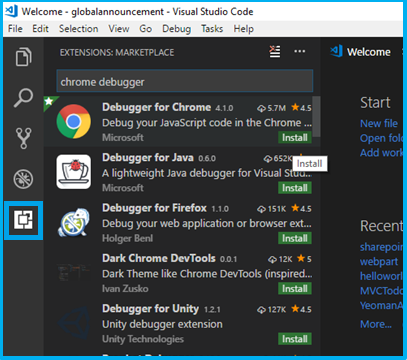Click Holger Benl publisher name
This screenshot has width=407, height=360.
(127, 238)
